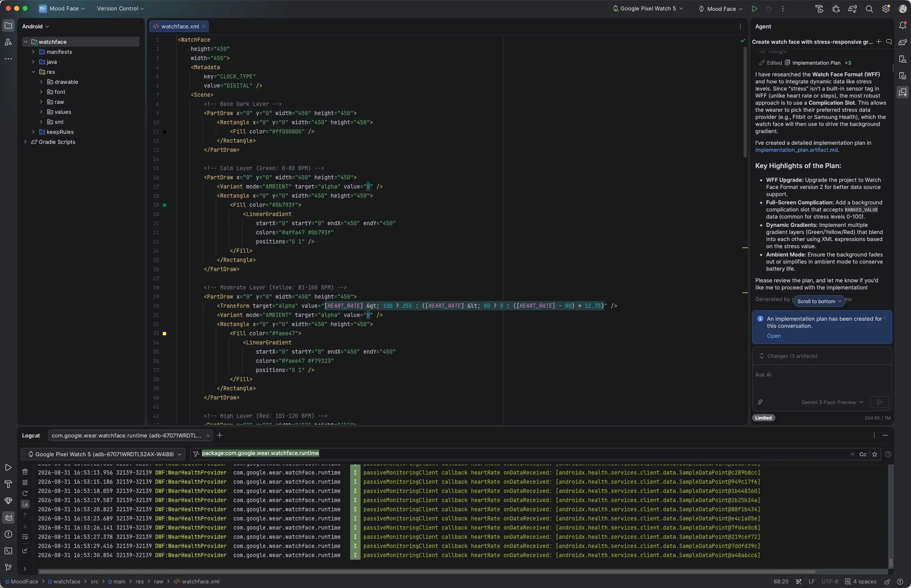Image resolution: width=911 pixels, height=588 pixels.
Task: Click the black #ff000000 gutter swatch
Action: (x=164, y=132)
